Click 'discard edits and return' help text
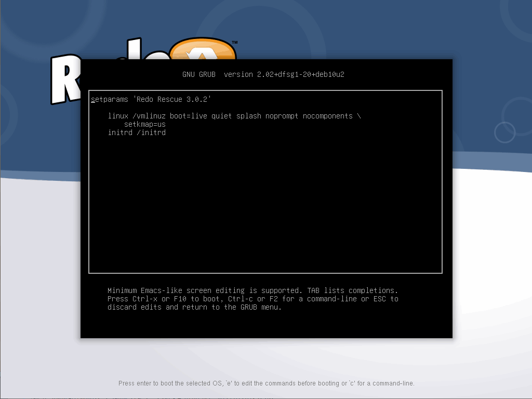 pyautogui.click(x=195, y=307)
